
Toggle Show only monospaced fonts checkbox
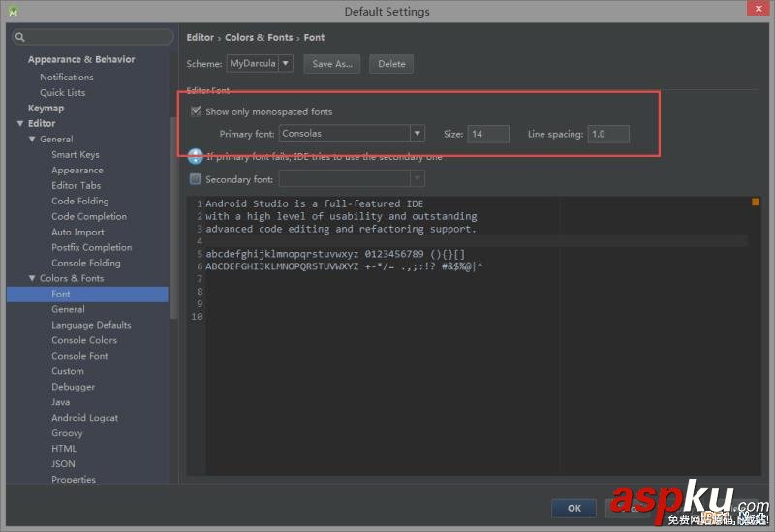[196, 110]
